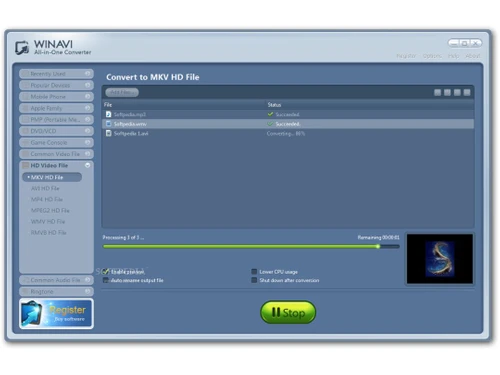Image resolution: width=500 pixels, height=375 pixels.
Task: Expand the Common Video File category
Action: point(56,154)
